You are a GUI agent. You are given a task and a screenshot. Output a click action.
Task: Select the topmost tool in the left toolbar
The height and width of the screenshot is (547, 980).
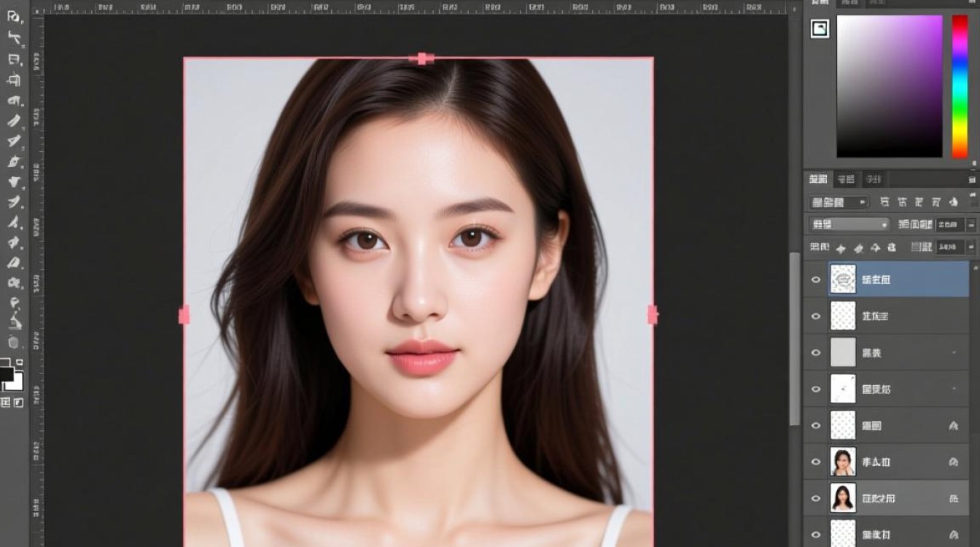[x=14, y=16]
